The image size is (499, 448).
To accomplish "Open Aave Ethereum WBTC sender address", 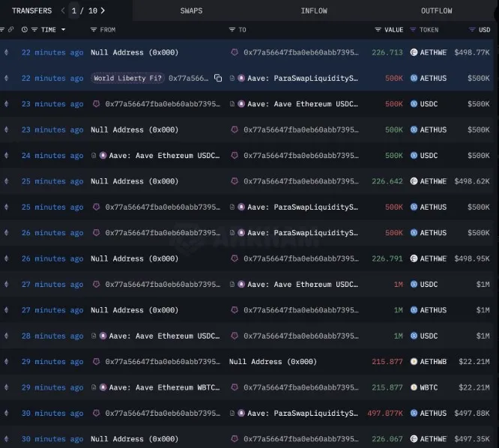I will click(x=164, y=387).
